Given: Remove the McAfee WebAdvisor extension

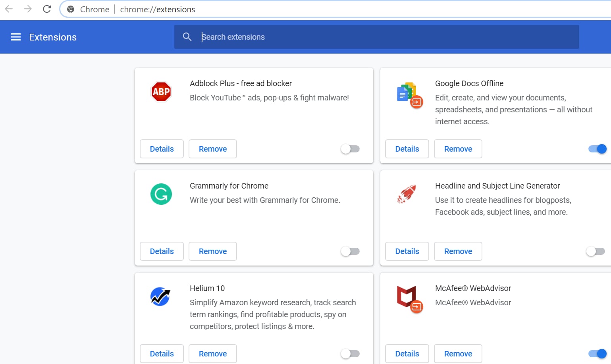Looking at the screenshot, I should (458, 354).
